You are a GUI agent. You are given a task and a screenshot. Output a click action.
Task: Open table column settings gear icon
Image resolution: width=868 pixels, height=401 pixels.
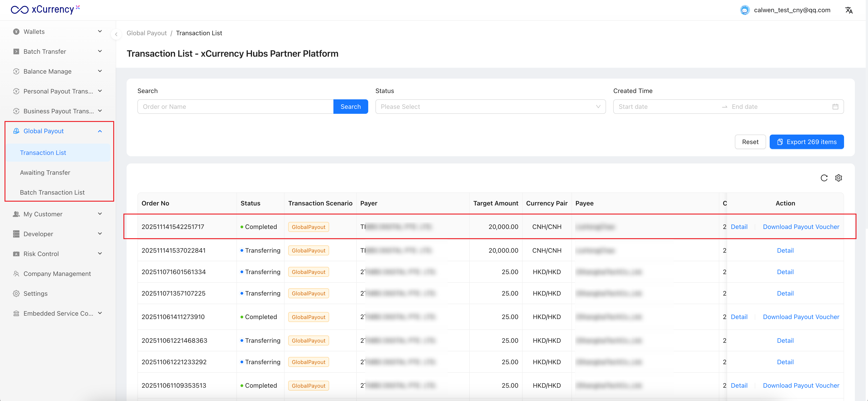pos(838,178)
